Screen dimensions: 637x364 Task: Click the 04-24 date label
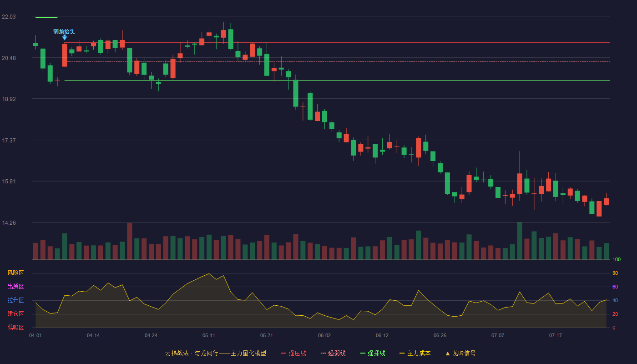151,335
